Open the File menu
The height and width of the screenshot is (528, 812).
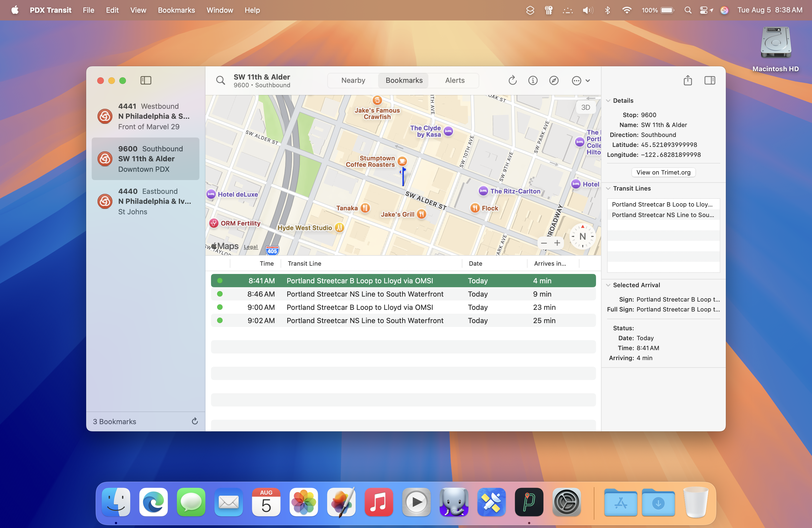point(88,10)
